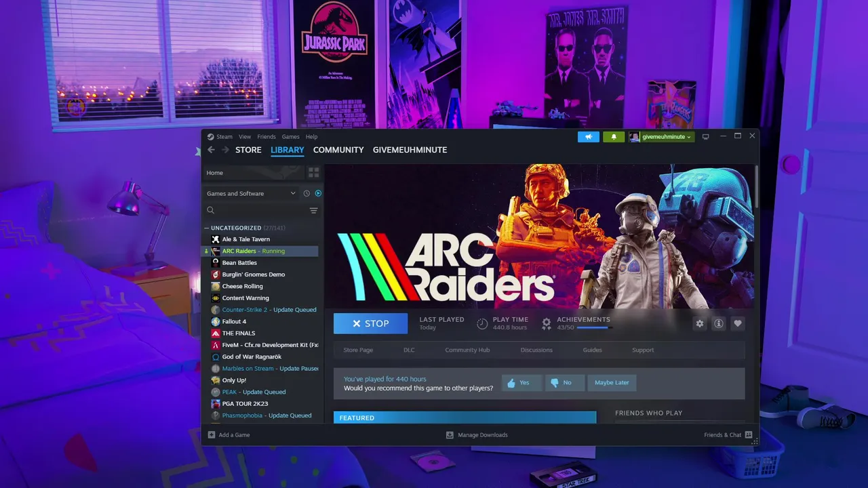Screen dimensions: 868x488
Task: Switch to the LIBRARY tab
Action: click(x=288, y=150)
